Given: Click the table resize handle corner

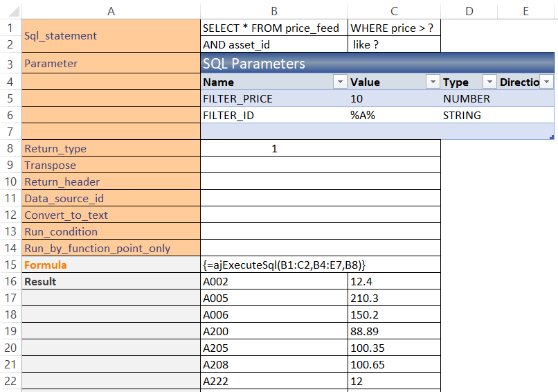Looking at the screenshot, I should point(552,137).
